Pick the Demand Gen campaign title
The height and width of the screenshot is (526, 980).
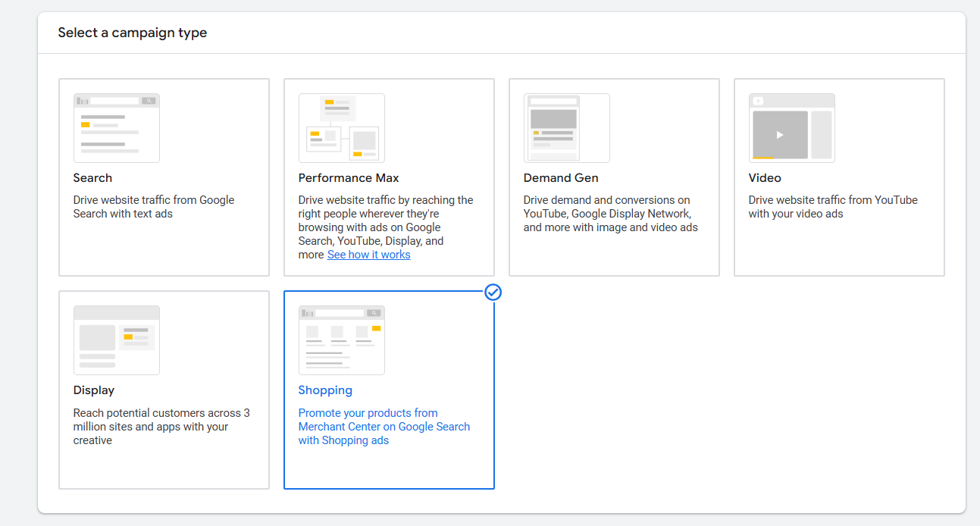pyautogui.click(x=560, y=178)
